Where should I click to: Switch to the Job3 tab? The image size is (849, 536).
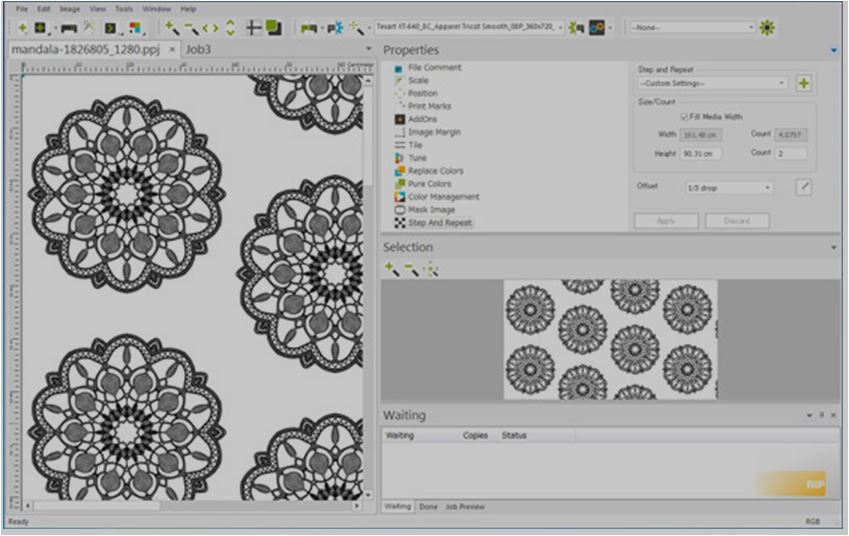point(198,49)
